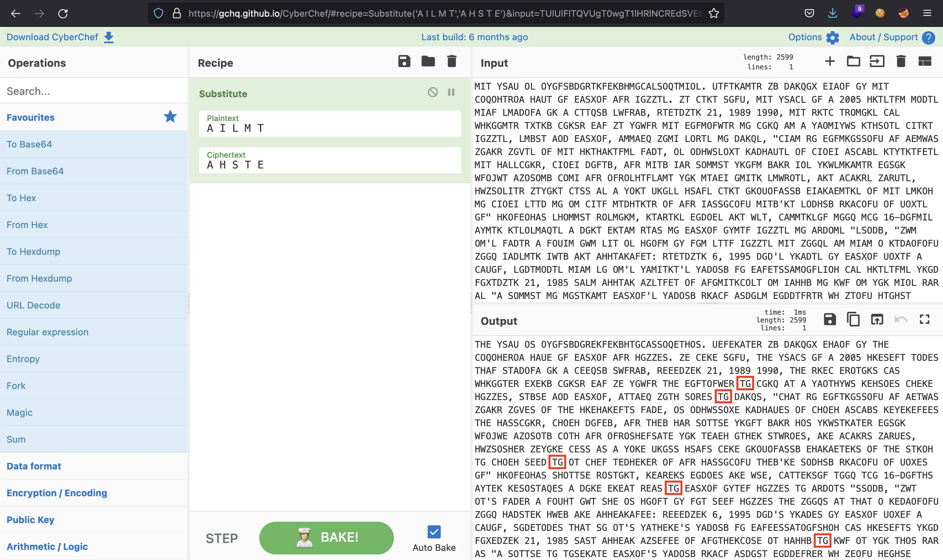Expand the Arithmetic / Logic section
The width and height of the screenshot is (943, 560).
(50, 546)
